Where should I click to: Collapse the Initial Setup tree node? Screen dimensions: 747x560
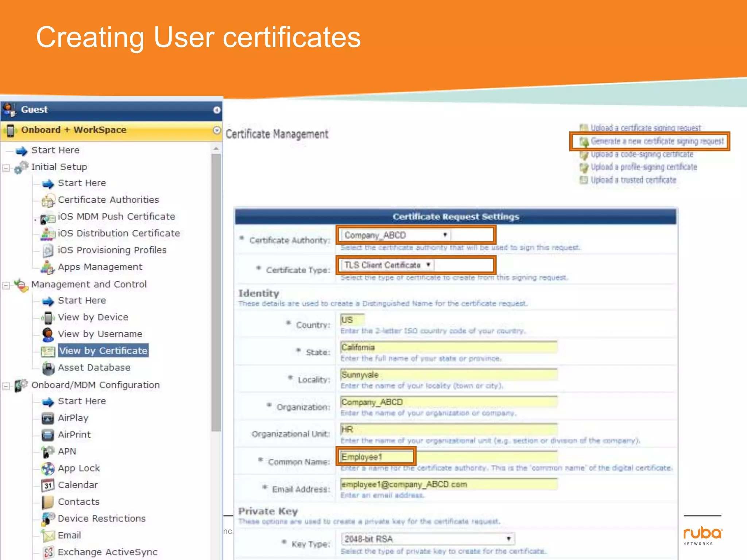click(6, 168)
